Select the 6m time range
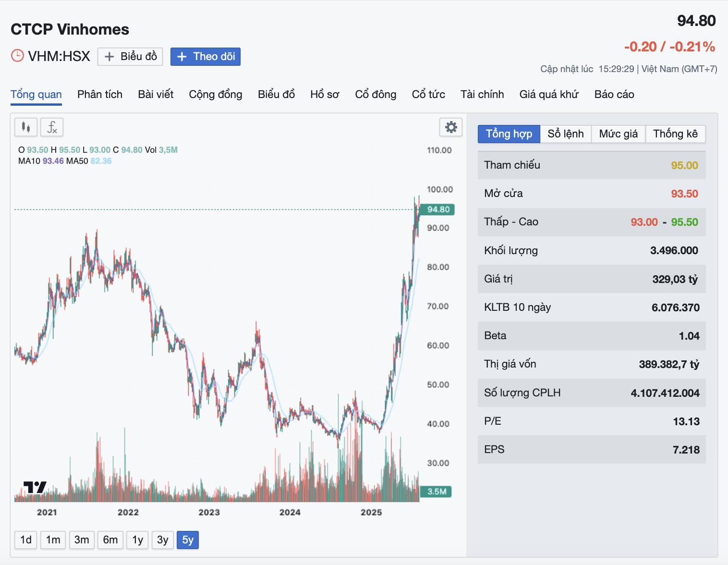This screenshot has width=728, height=565. tap(110, 540)
